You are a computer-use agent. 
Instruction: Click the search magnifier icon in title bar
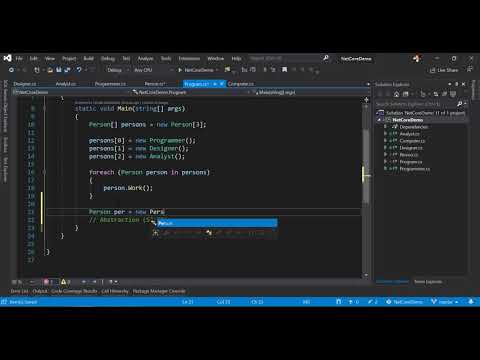tap(326, 58)
